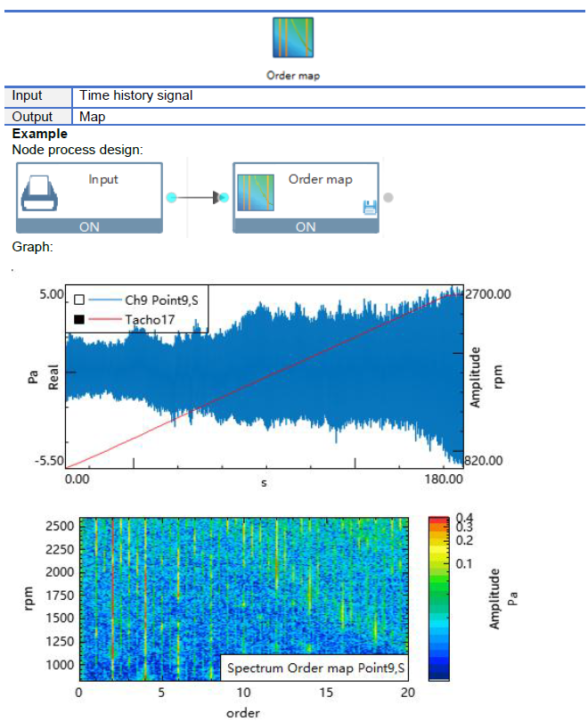Click the Tacho17 legend label
Viewport: 588px width, 722px height.
[x=150, y=320]
